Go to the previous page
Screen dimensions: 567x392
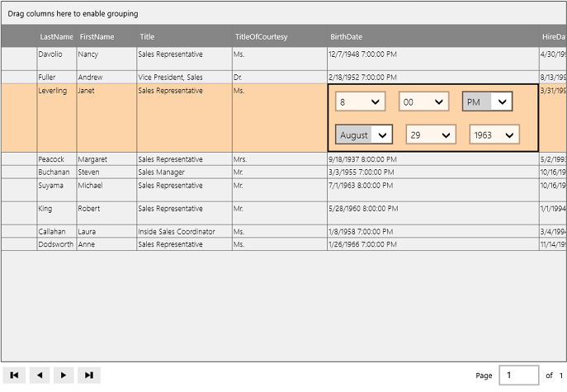pyautogui.click(x=39, y=375)
